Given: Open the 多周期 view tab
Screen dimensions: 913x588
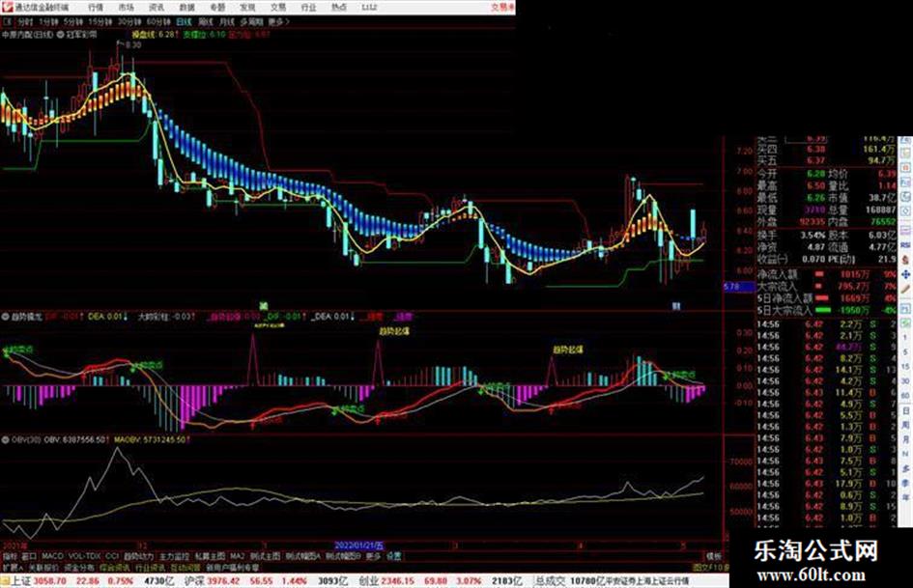Looking at the screenshot, I should click(x=251, y=22).
